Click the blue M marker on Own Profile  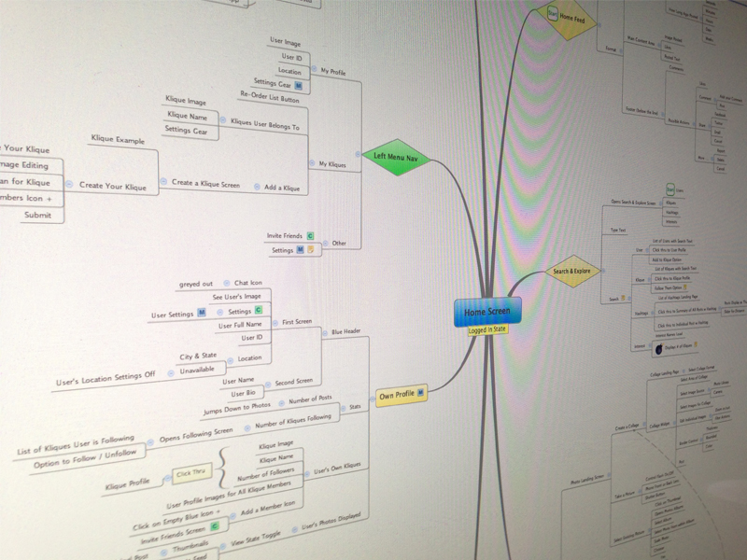421,395
